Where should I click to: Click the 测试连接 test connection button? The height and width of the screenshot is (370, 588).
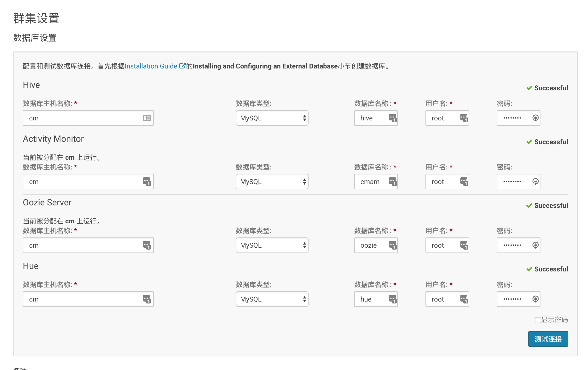point(548,339)
